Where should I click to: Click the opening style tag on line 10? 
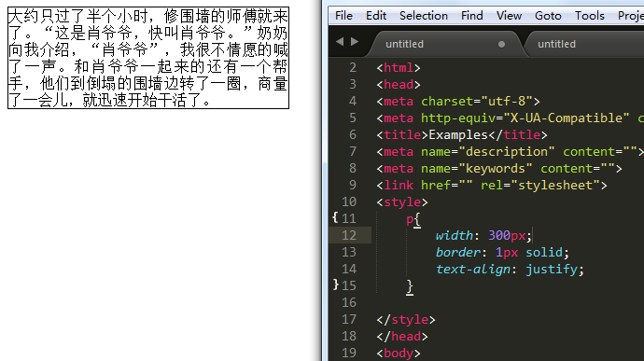(402, 202)
